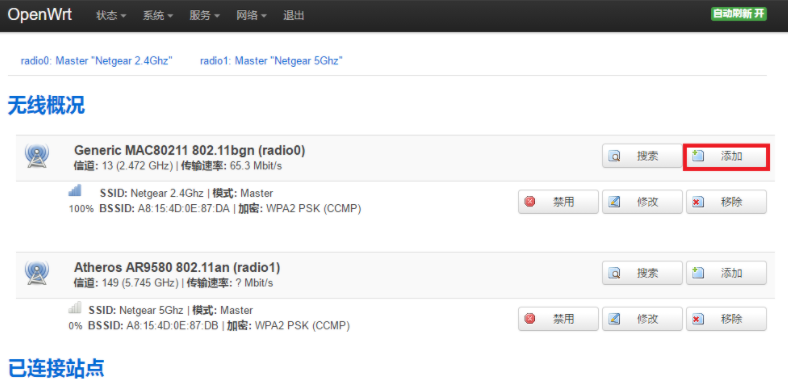Click red X remove icon for Netgear 2.4Ghz
The image size is (788, 391).
coord(698,202)
